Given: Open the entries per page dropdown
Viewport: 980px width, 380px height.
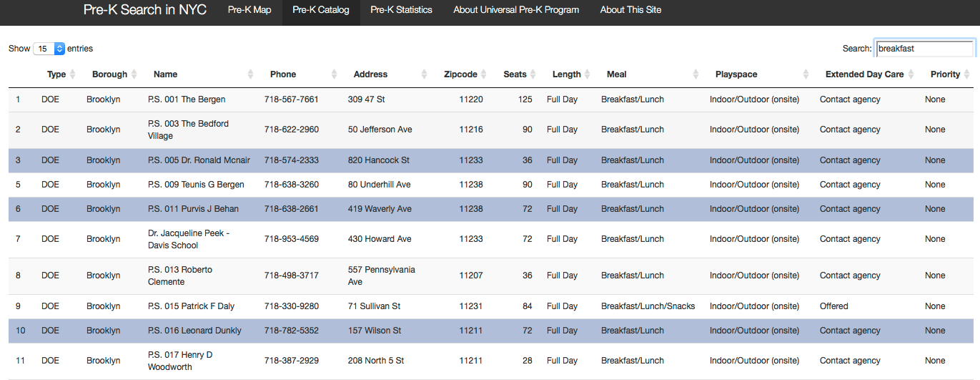Looking at the screenshot, I should point(49,49).
